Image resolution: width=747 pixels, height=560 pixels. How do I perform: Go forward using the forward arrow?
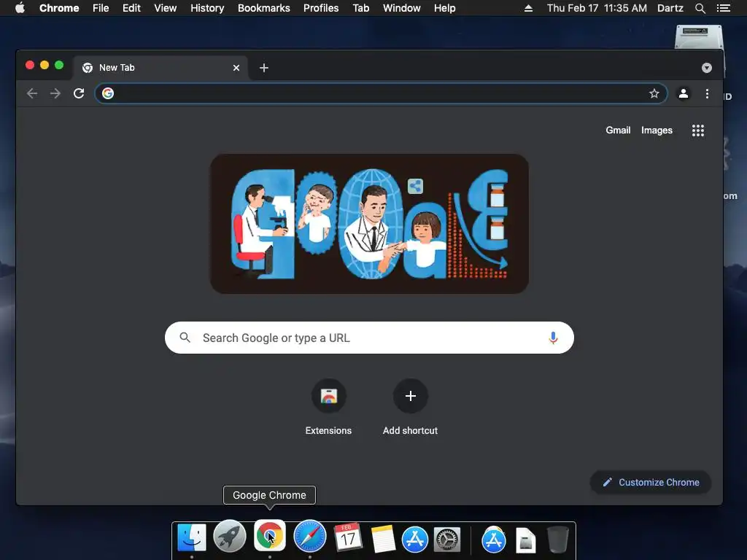pos(55,93)
